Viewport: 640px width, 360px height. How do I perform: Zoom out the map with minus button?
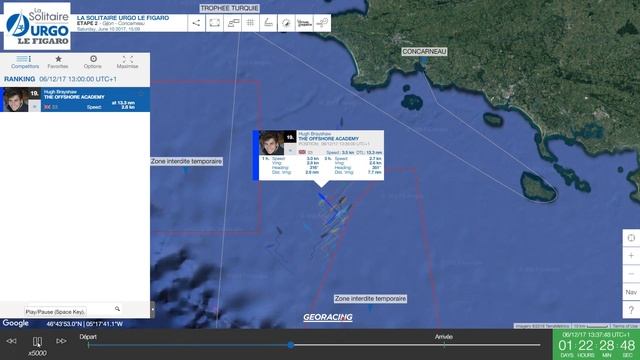(x=631, y=274)
